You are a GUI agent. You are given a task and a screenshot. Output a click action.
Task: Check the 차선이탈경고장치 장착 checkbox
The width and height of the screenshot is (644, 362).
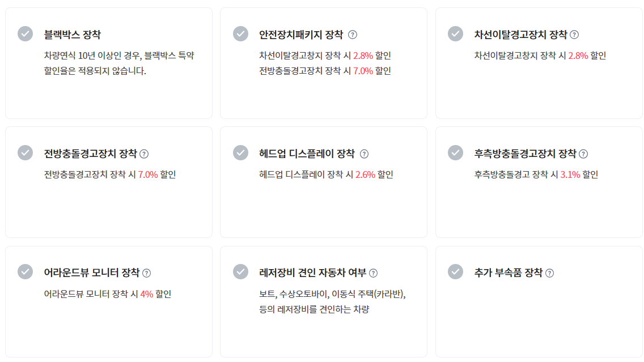[x=455, y=33]
